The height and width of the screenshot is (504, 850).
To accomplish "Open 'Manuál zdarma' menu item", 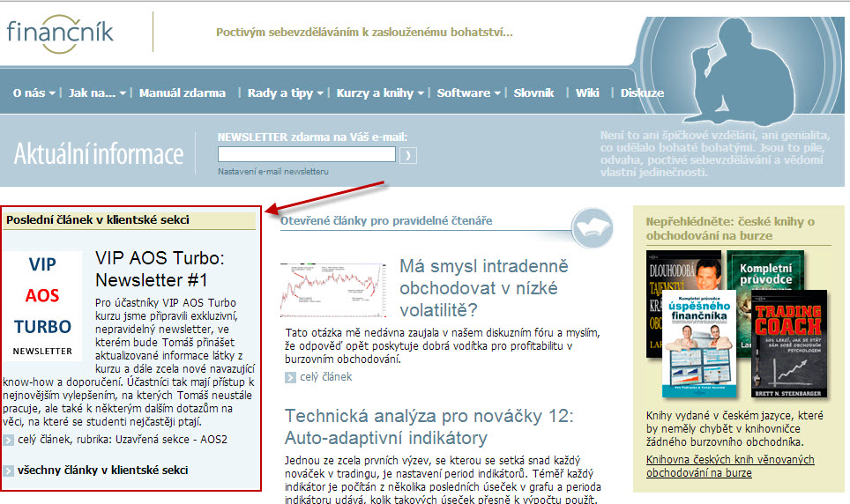I will coord(183,93).
